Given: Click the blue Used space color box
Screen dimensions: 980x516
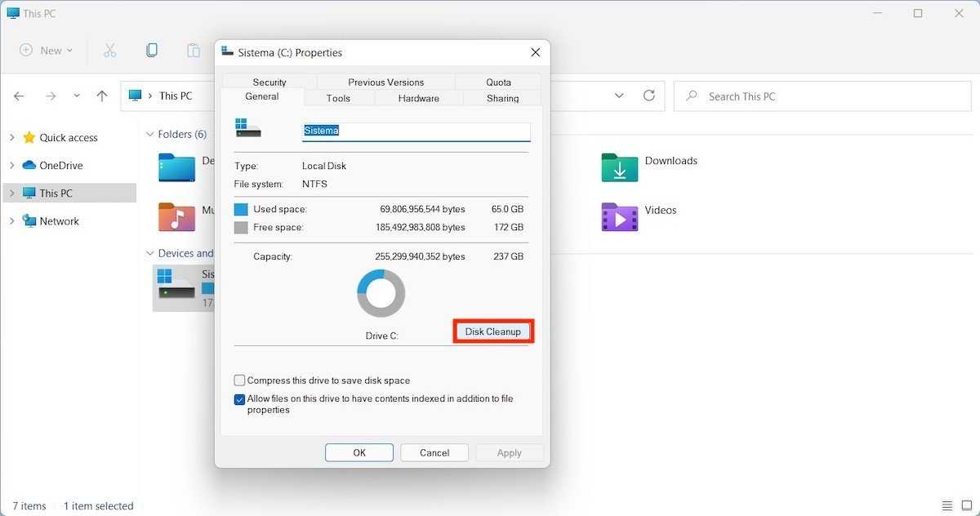Looking at the screenshot, I should (x=241, y=210).
